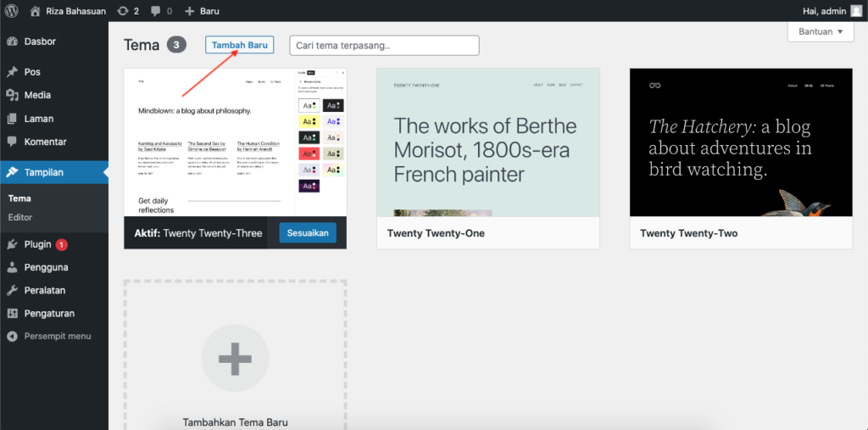Click the Persempit menu collapse arrow icon
Screen dimensions: 868x430
click(x=12, y=337)
